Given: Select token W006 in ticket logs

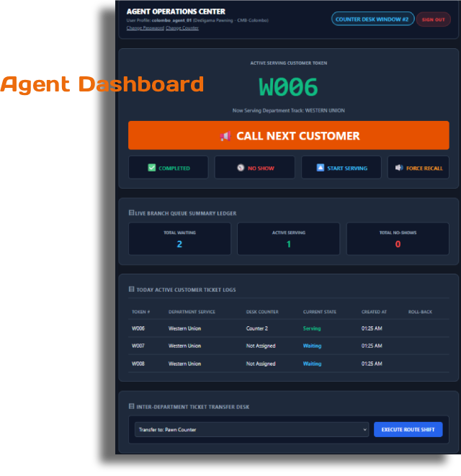Looking at the screenshot, I should pos(138,328).
